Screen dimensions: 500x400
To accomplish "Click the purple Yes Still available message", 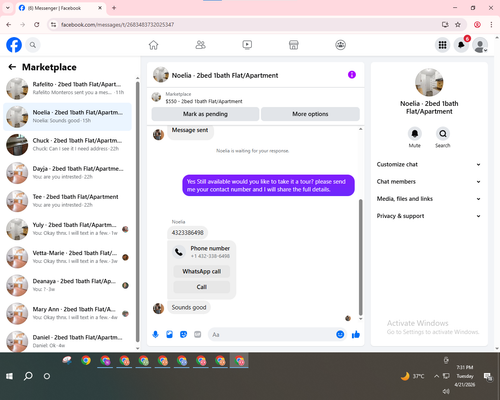I will (x=268, y=185).
